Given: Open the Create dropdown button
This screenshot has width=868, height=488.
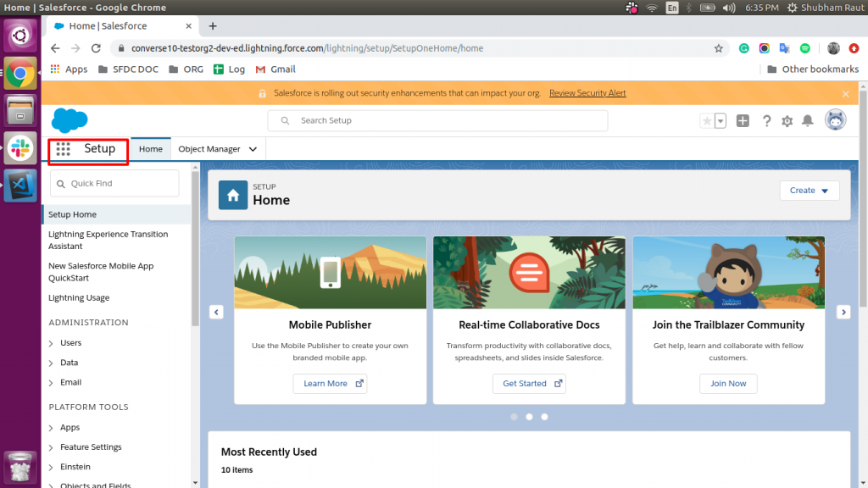Looking at the screenshot, I should click(809, 190).
